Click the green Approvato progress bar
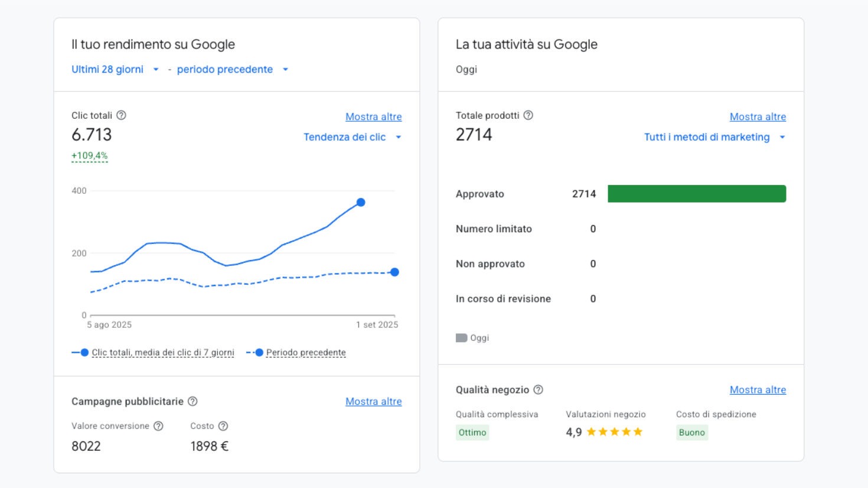Screen dimensions: 868x488 [697, 193]
